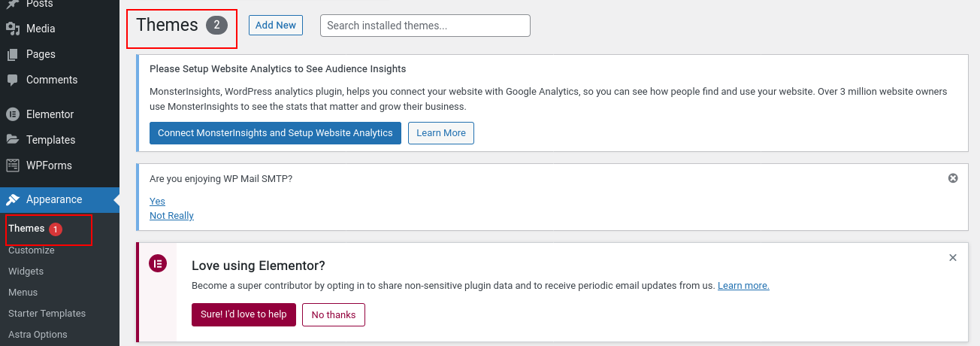Click the Posts pin icon
980x346 pixels.
[12, 5]
